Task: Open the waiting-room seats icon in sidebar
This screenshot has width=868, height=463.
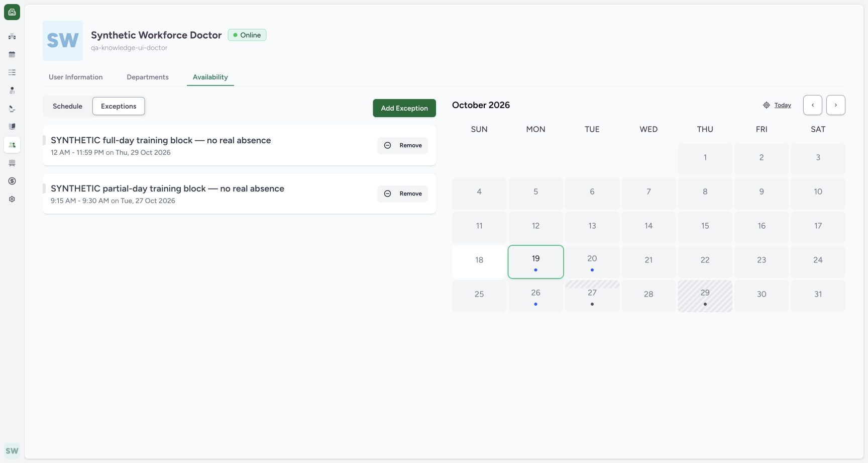Action: coord(12,163)
